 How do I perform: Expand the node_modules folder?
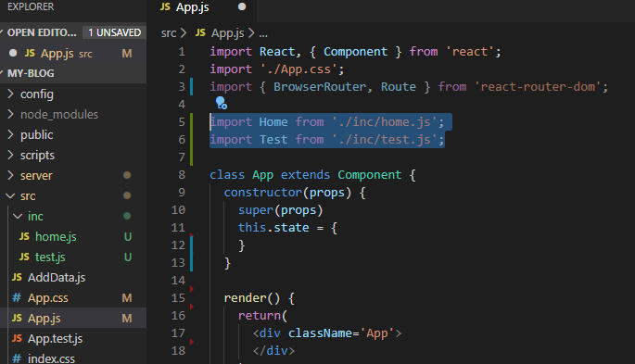(11, 114)
